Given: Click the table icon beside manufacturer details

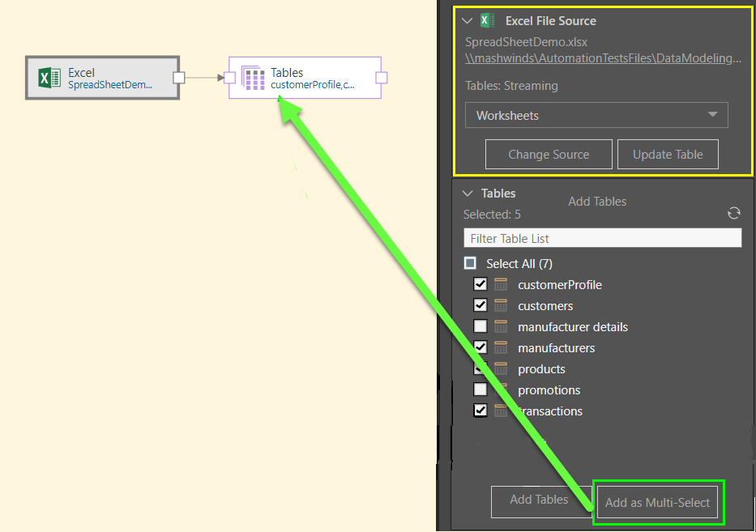Looking at the screenshot, I should tap(502, 327).
